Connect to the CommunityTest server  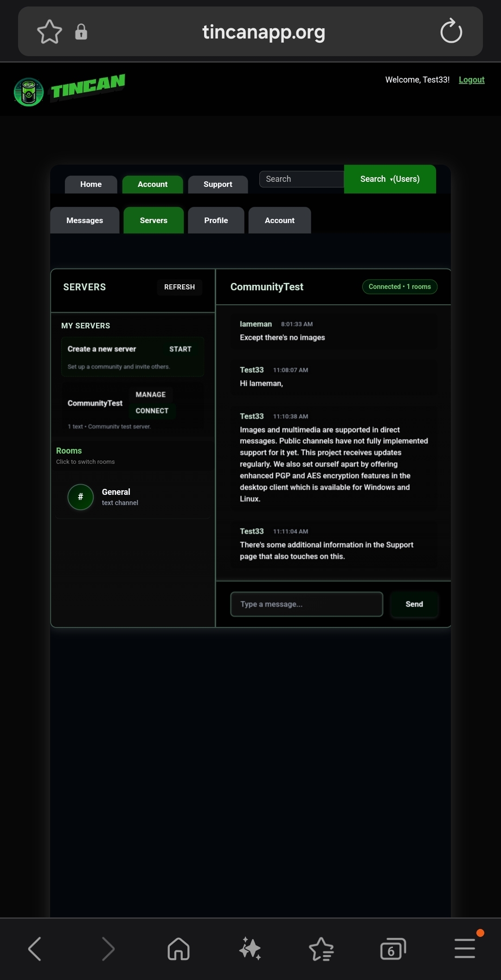coord(152,411)
